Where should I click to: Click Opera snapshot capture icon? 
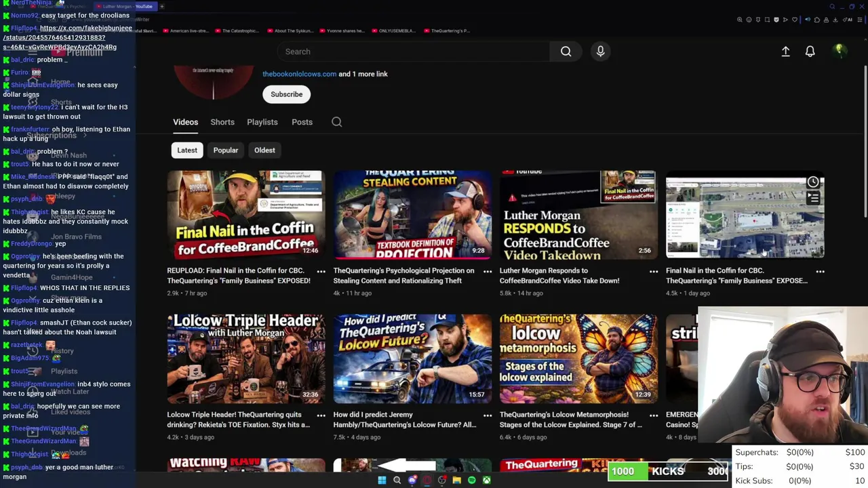pos(767,20)
